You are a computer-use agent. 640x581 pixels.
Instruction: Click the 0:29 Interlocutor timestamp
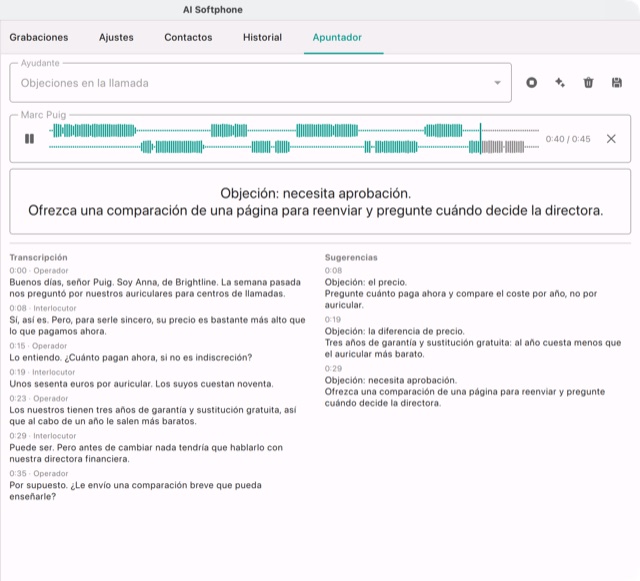(x=43, y=436)
